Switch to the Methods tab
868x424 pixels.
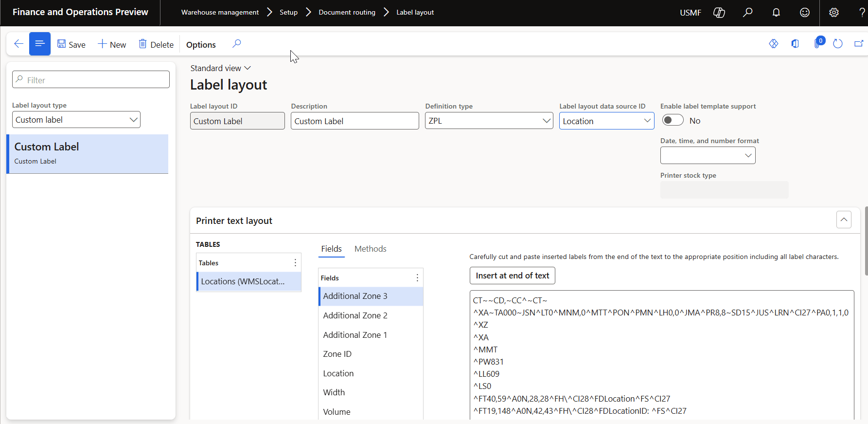point(370,249)
